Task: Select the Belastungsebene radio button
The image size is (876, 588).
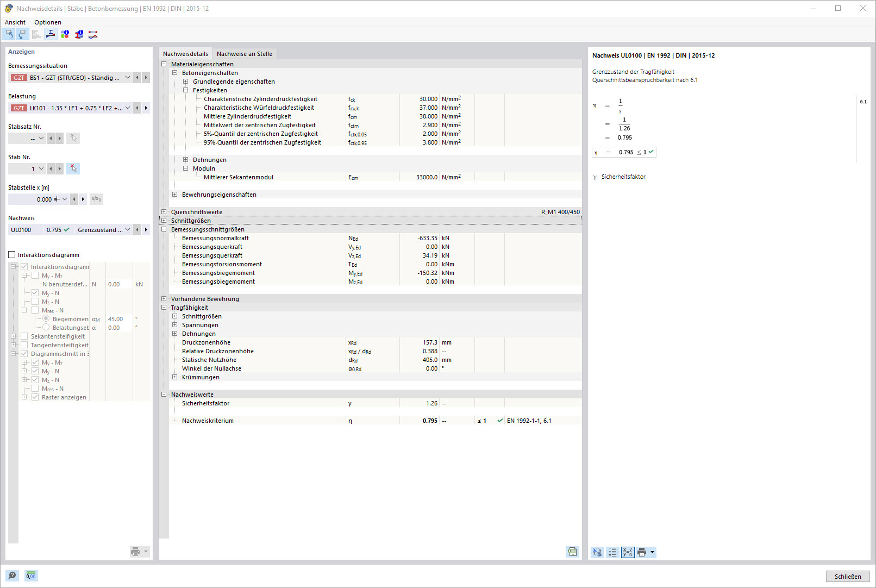Action: pos(46,328)
